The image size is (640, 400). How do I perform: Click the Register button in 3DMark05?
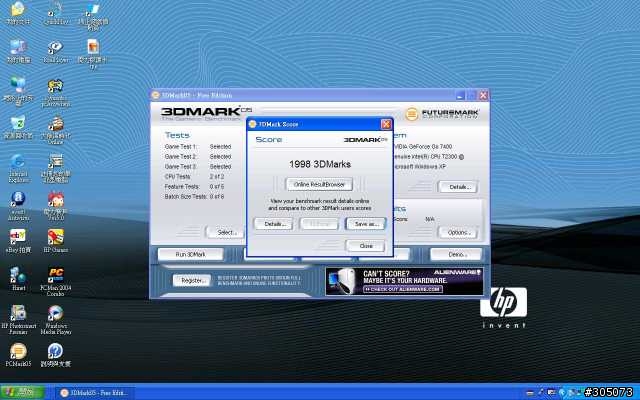[192, 280]
